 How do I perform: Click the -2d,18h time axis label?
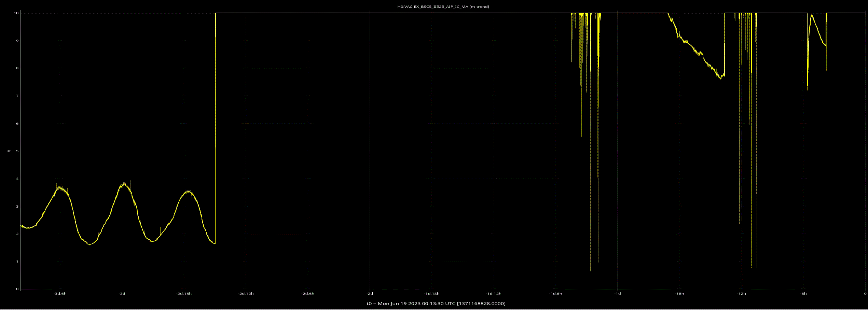[x=184, y=294]
